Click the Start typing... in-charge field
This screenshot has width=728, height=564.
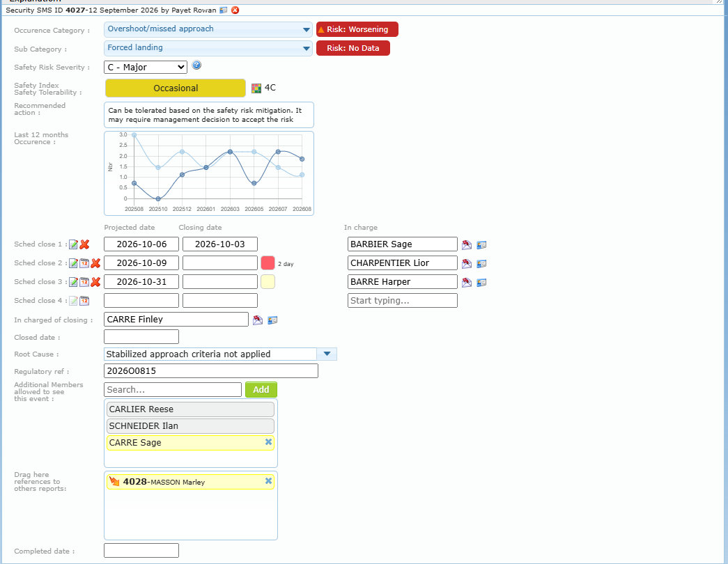tap(403, 300)
